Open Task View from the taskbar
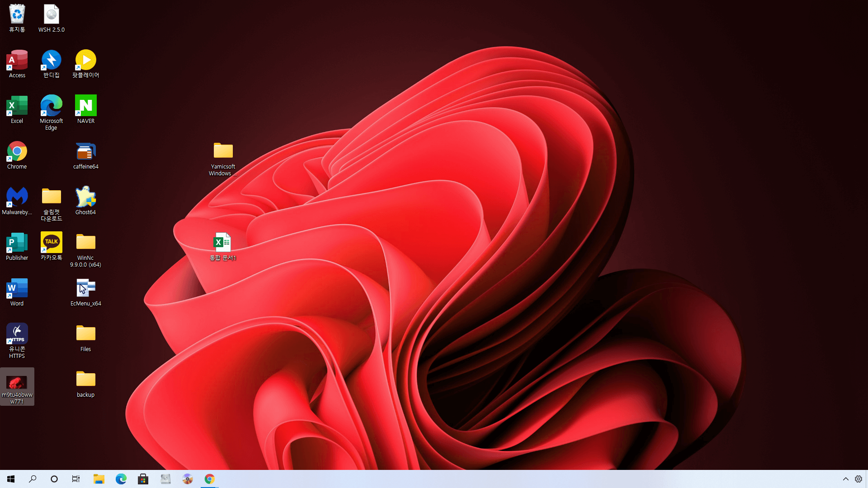The image size is (868, 488). pyautogui.click(x=76, y=479)
